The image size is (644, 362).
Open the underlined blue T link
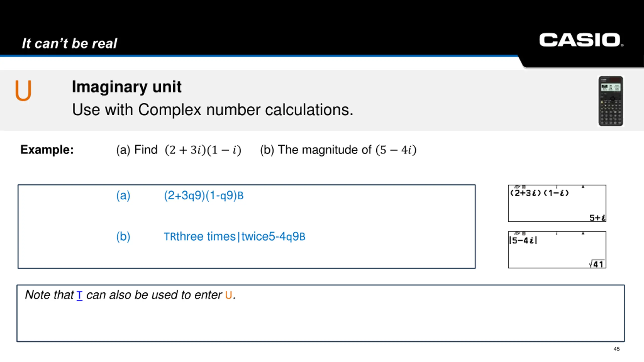[x=79, y=295]
